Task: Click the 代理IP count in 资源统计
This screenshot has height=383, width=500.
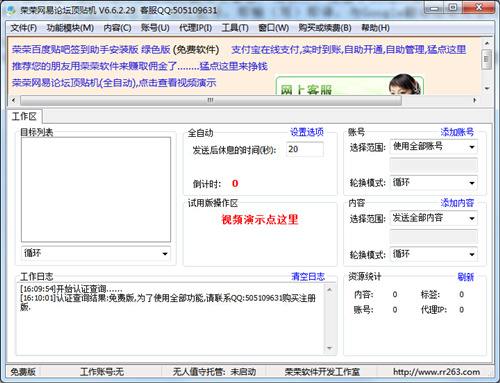Action: pyautogui.click(x=461, y=310)
